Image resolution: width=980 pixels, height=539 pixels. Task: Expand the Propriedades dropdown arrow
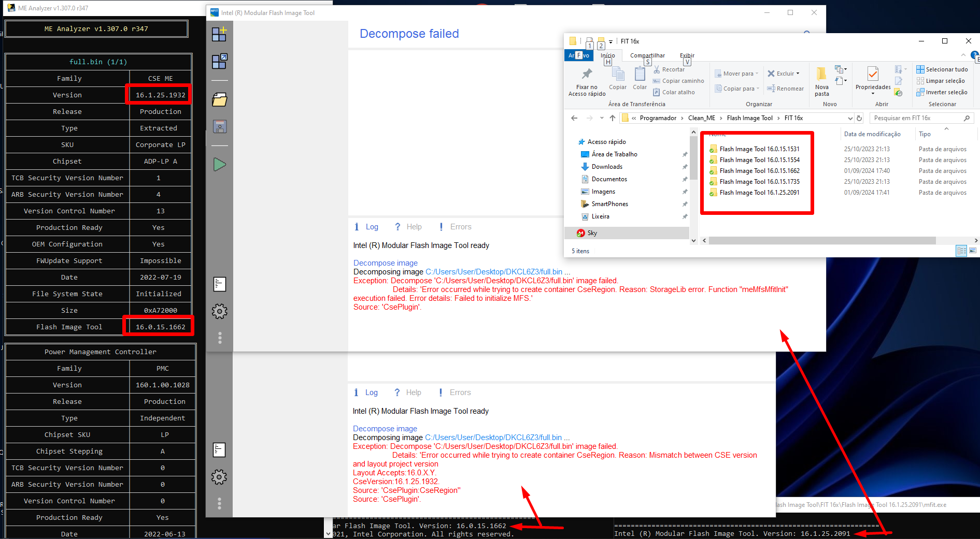tap(873, 94)
